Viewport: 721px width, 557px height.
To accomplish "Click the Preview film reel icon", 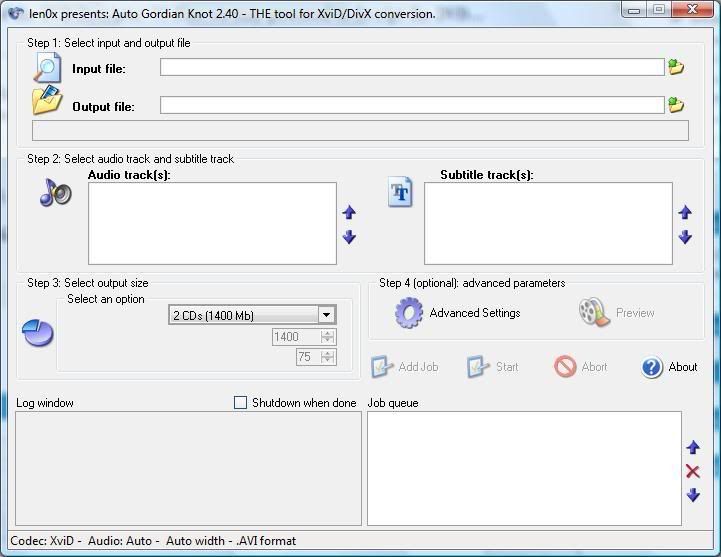I will click(x=594, y=312).
